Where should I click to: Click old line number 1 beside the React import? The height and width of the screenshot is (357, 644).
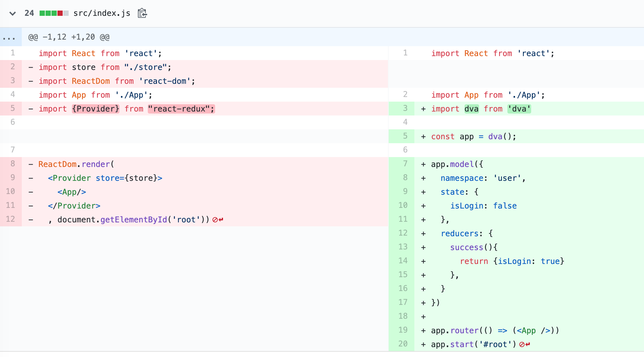(13, 53)
